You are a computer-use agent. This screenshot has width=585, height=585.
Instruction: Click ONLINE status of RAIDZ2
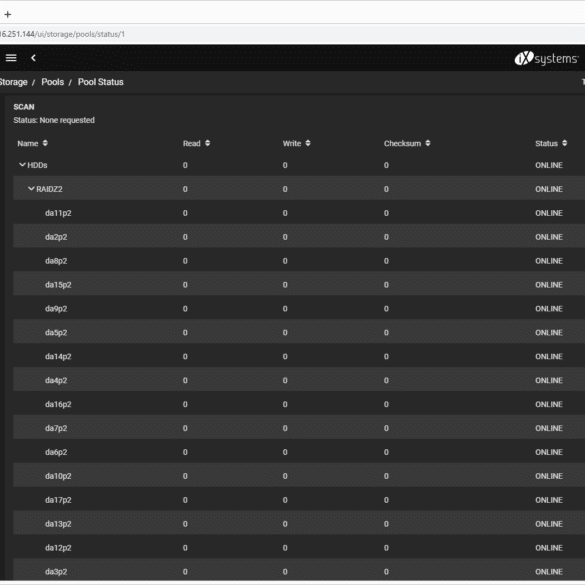(x=549, y=189)
